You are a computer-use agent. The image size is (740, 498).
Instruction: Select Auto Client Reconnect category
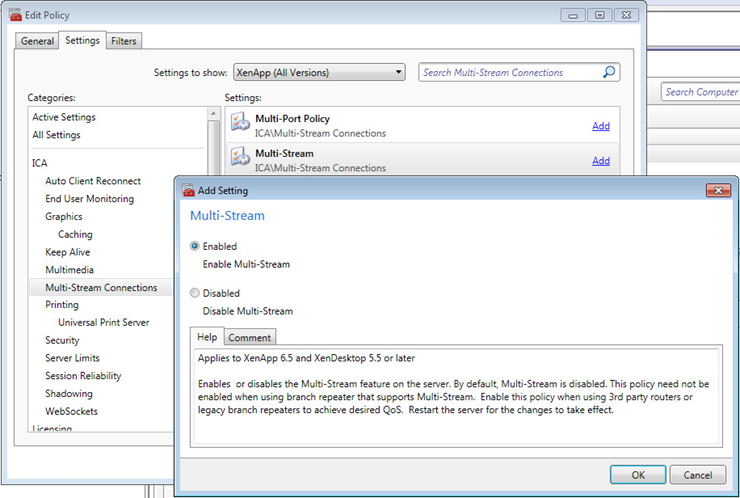pyautogui.click(x=93, y=181)
